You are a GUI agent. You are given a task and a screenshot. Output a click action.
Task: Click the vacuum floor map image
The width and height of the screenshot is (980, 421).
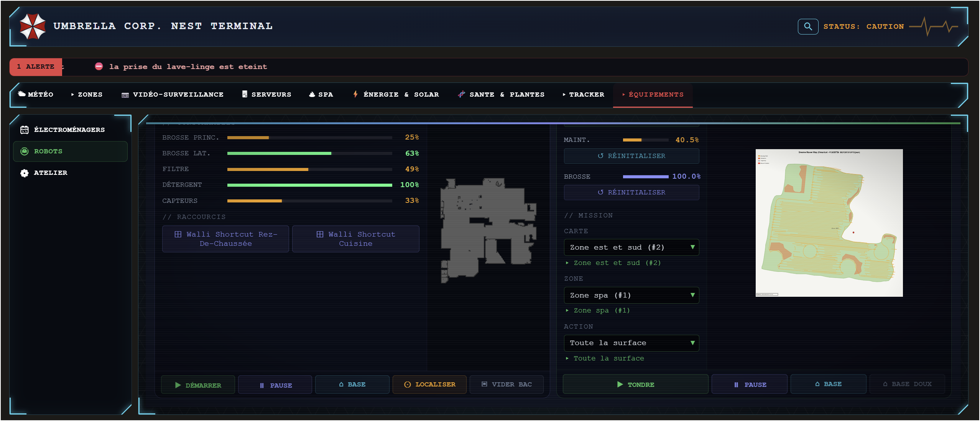[488, 230]
